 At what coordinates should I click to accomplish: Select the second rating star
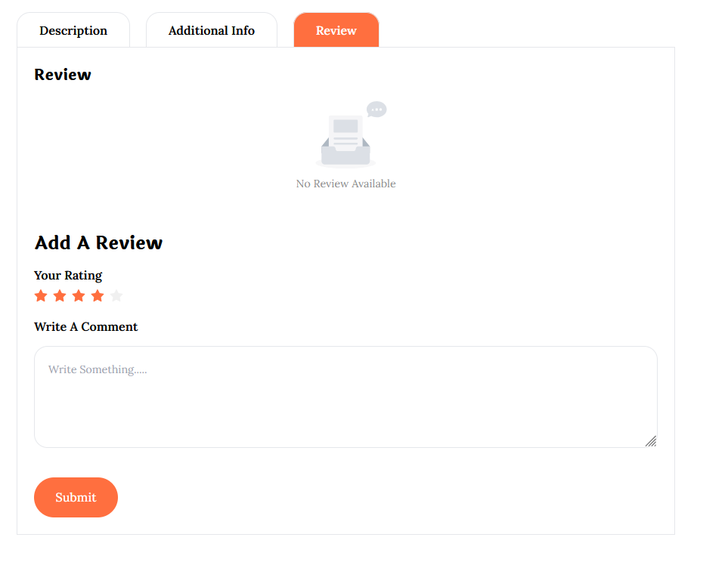click(60, 296)
